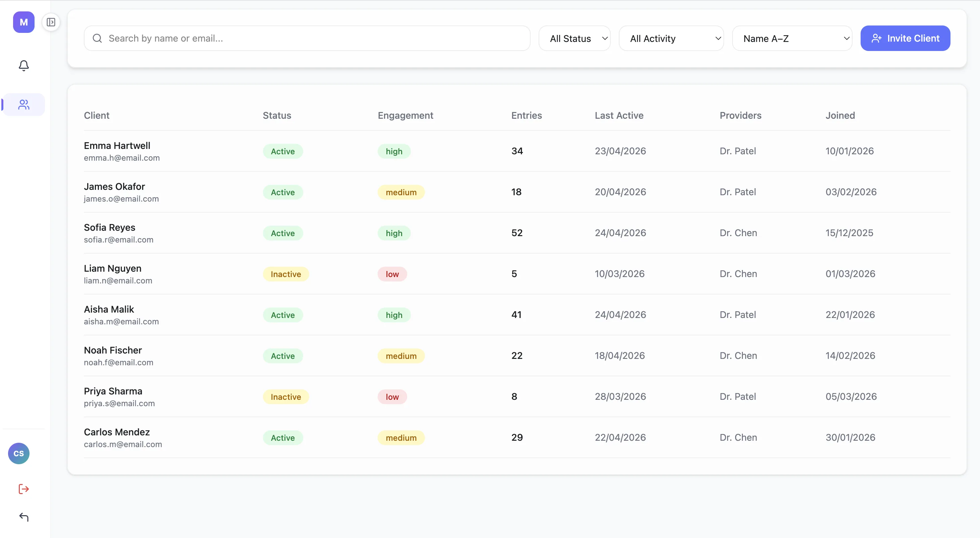Click Aisha Malik's high engagement badge
Screen dimensions: 980x538
pos(394,315)
